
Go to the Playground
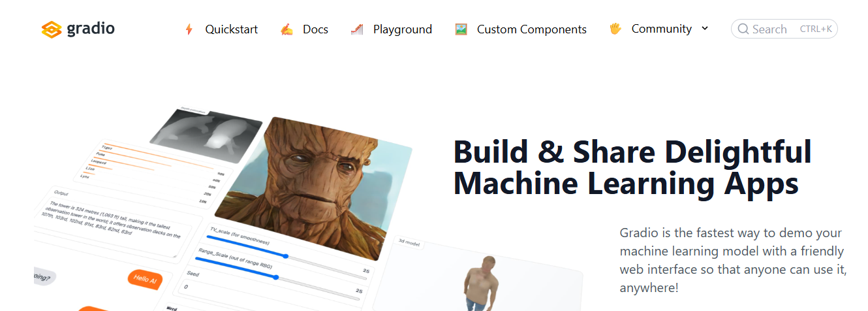pos(403,29)
